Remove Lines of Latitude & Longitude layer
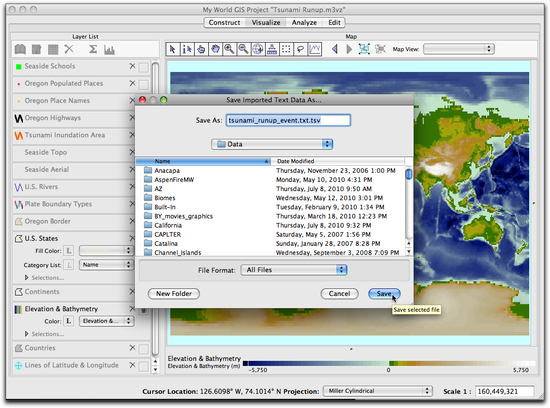 [x=132, y=365]
